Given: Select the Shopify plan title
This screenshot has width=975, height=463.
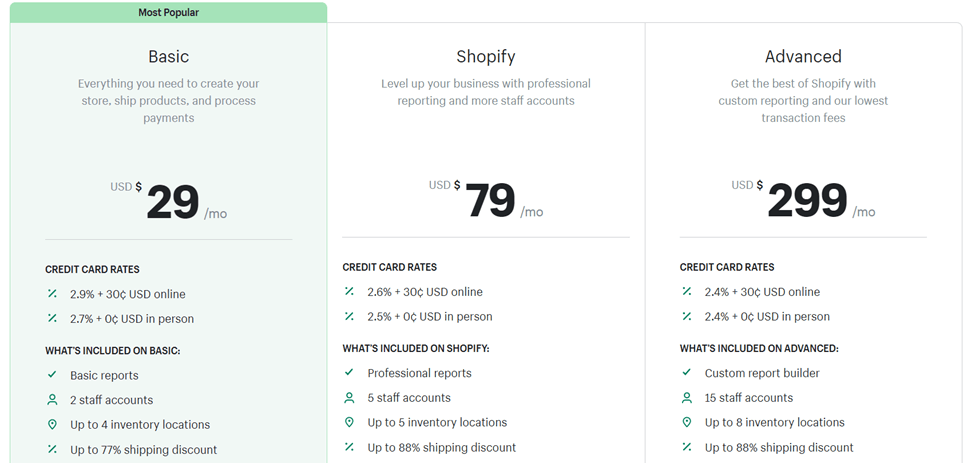Looking at the screenshot, I should (486, 57).
